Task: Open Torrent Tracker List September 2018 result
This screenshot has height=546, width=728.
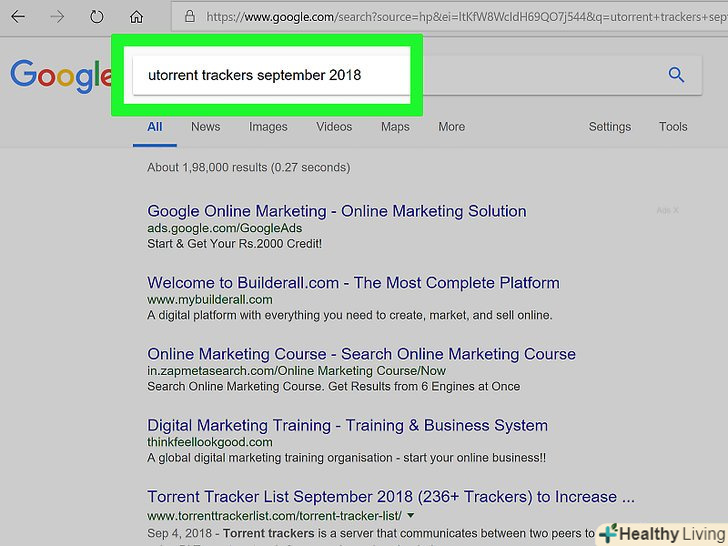Action: (390, 497)
